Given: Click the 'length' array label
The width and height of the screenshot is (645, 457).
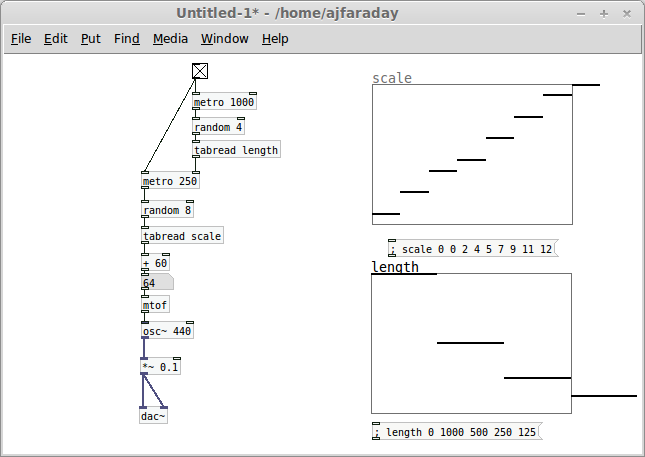Looking at the screenshot, I should pos(395,267).
